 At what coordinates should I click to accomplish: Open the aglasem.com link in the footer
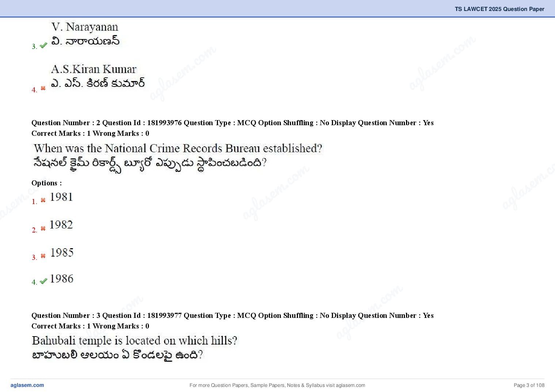(x=27, y=385)
